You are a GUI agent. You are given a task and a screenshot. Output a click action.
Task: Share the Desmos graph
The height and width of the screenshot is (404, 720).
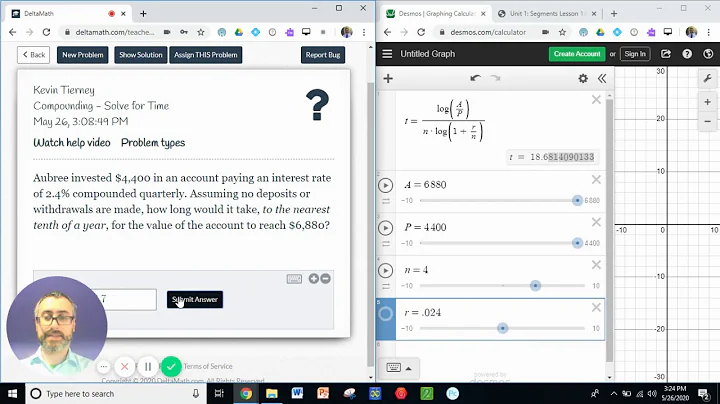[x=665, y=54]
